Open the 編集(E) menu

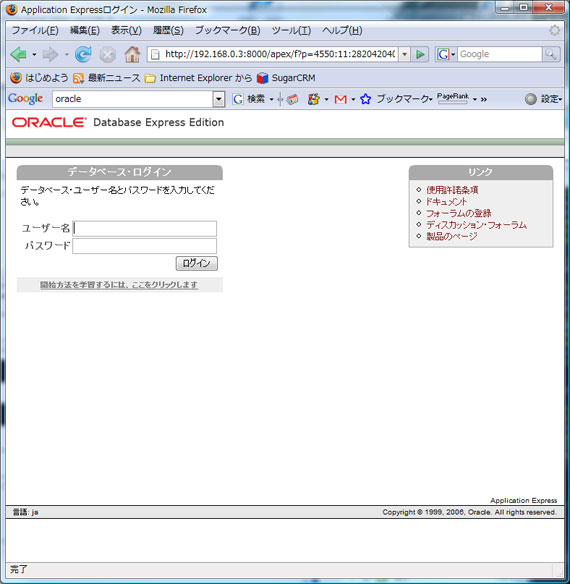click(85, 31)
